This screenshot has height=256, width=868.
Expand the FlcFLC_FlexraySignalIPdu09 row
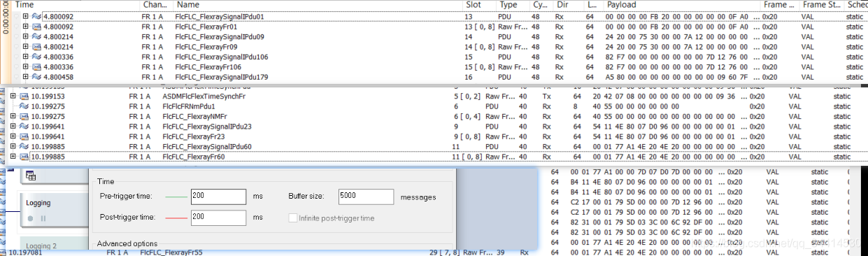(x=26, y=36)
